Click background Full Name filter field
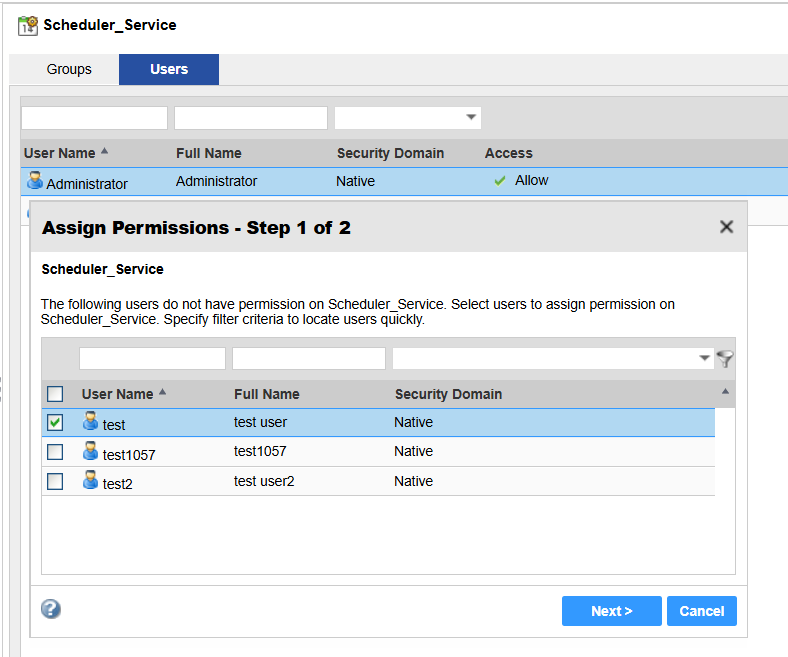The width and height of the screenshot is (788, 657). point(251,118)
